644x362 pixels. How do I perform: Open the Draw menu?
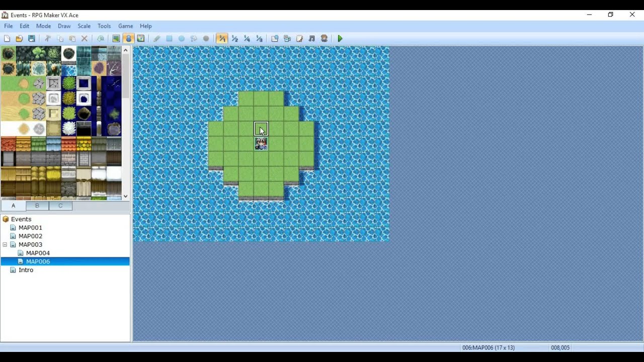[64, 26]
